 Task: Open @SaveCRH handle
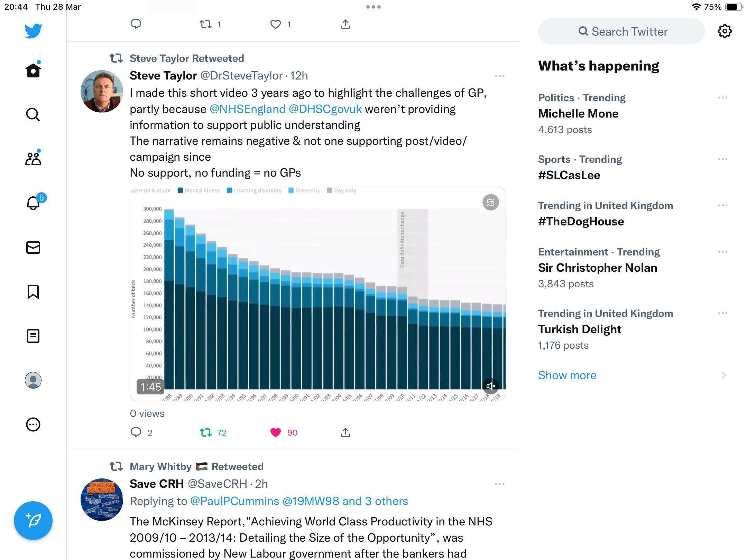tap(218, 484)
